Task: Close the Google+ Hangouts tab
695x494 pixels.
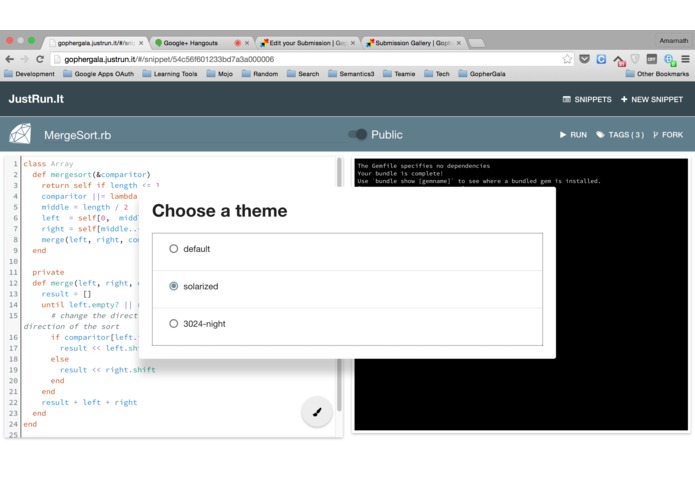Action: pos(247,43)
